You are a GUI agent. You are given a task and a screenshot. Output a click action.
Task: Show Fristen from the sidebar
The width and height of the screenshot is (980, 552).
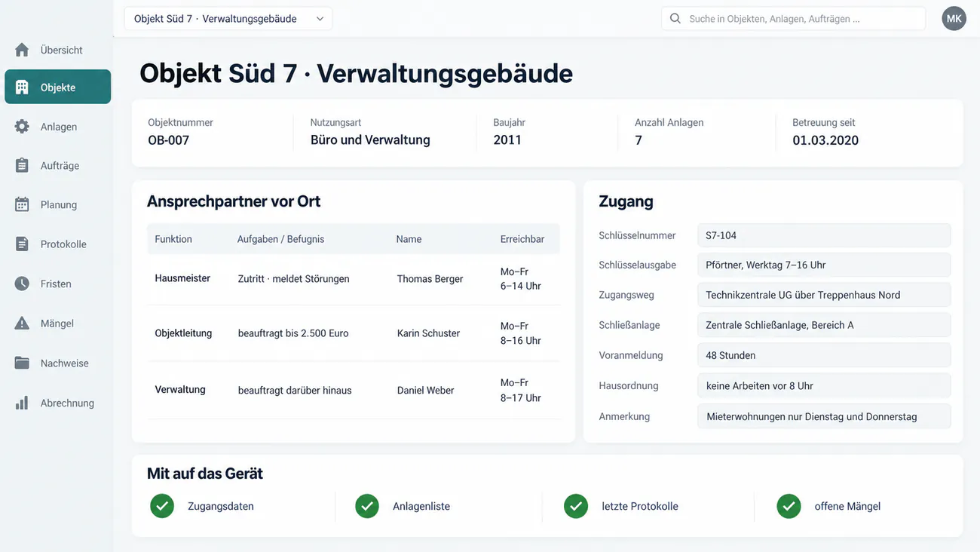point(57,284)
